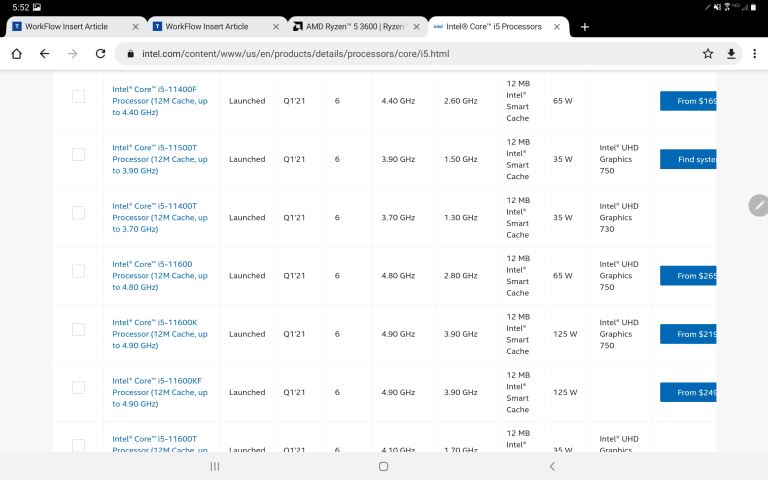Select 35 W TDP of i5-11500T
Viewport: 768px width, 480px height.
tap(562, 159)
